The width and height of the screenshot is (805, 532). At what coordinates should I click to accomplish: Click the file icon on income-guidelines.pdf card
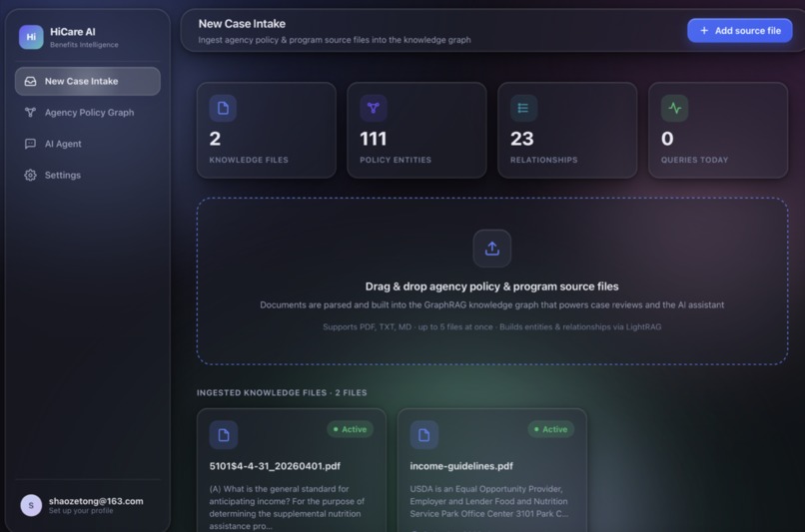(x=424, y=435)
